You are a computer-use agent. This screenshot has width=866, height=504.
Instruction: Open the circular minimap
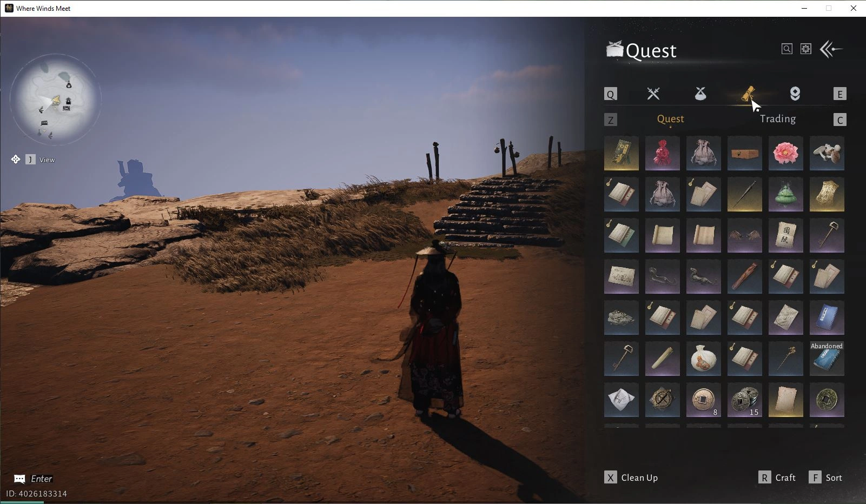[x=55, y=100]
